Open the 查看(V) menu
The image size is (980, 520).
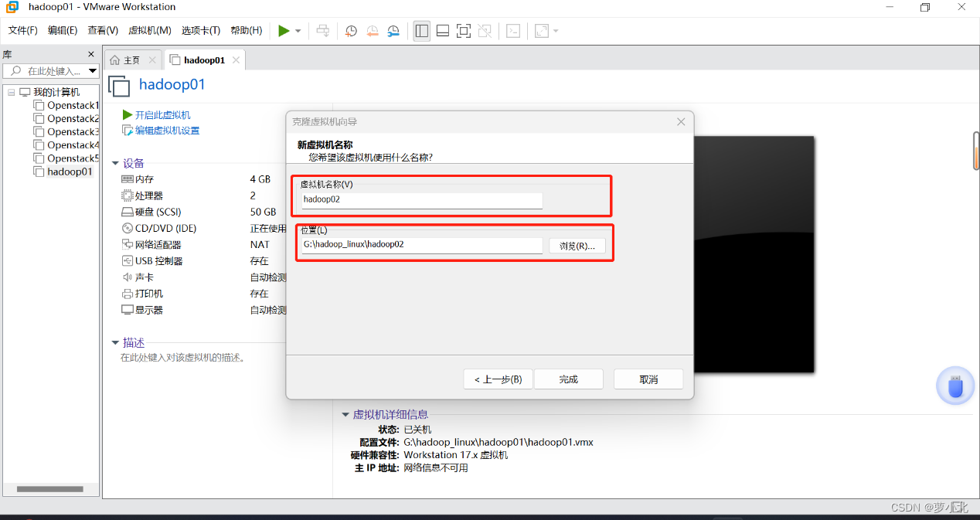[103, 31]
